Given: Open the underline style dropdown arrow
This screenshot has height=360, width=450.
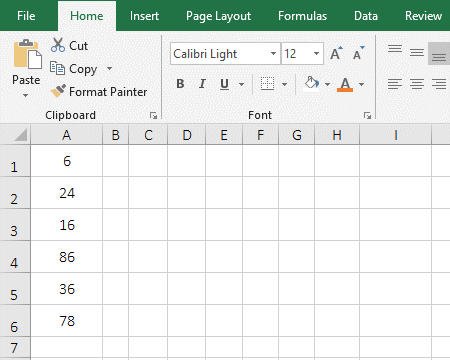Looking at the screenshot, I should click(x=241, y=84).
